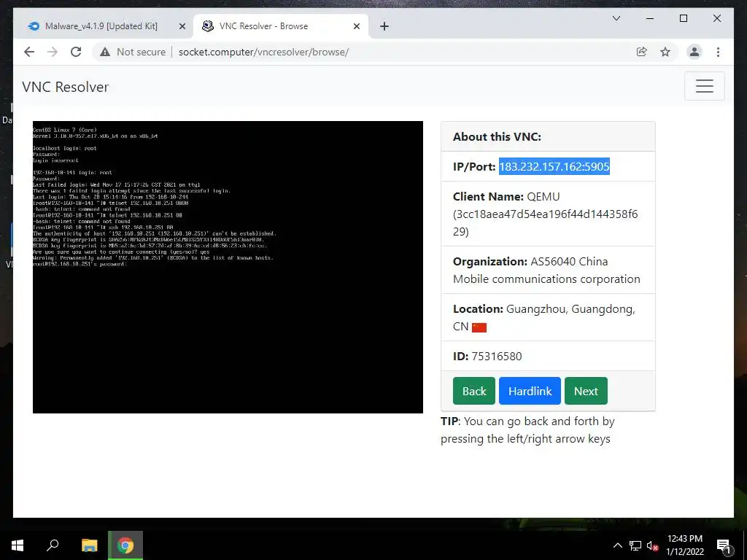Maximize the Chrome window
The width and height of the screenshot is (747, 560).
[683, 18]
